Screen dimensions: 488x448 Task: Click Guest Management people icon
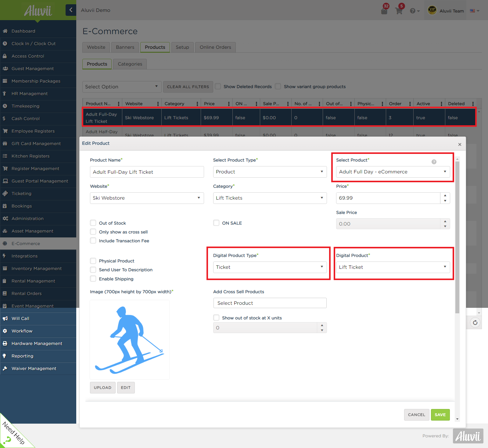(5, 69)
